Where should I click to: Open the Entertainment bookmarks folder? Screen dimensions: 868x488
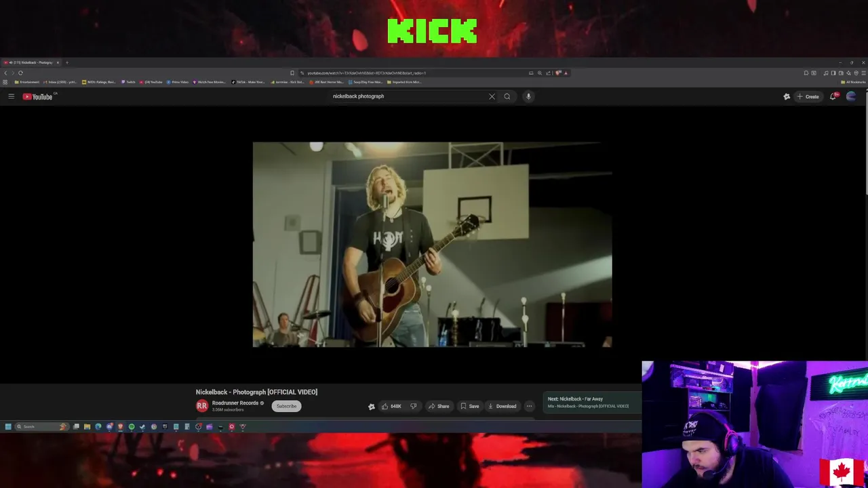(27, 82)
